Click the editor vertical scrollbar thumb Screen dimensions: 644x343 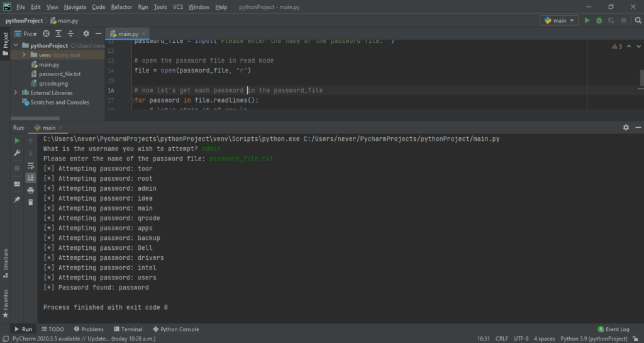point(641,77)
